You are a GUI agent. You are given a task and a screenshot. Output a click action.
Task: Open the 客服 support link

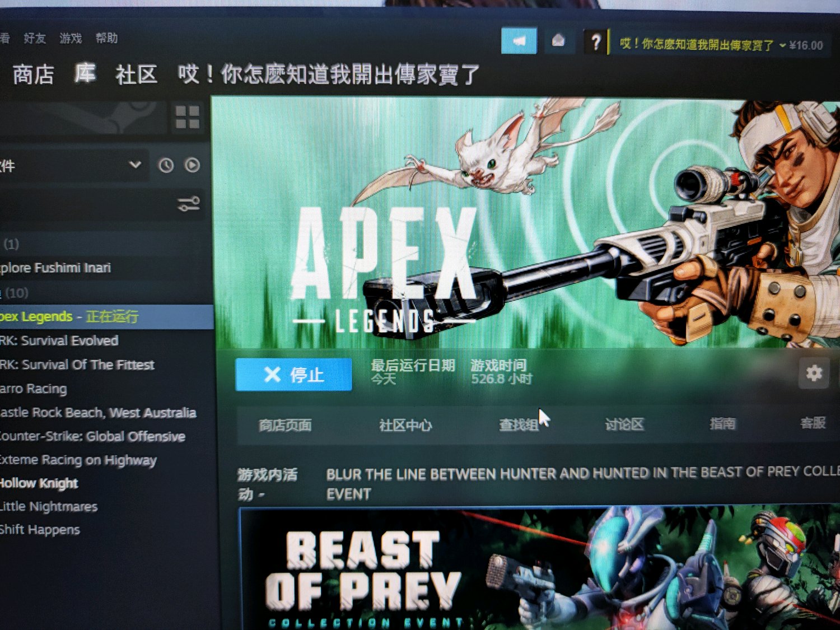(813, 423)
